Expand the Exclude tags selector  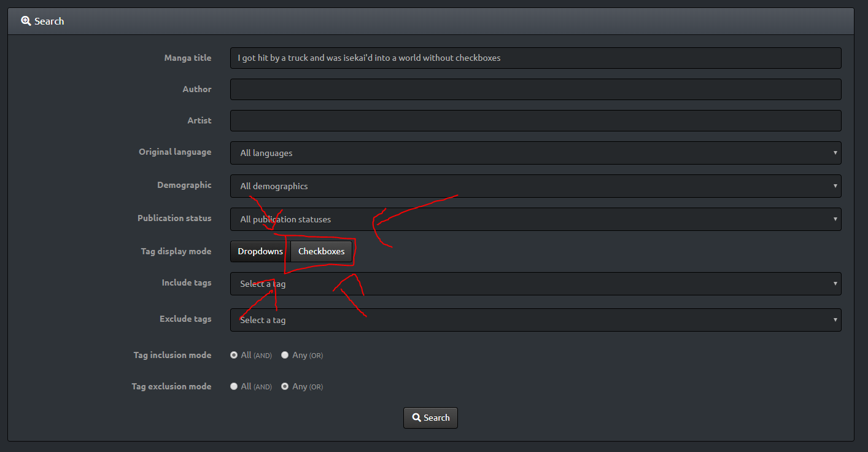(x=535, y=320)
